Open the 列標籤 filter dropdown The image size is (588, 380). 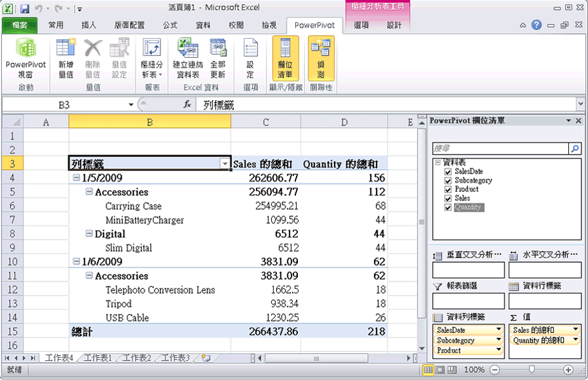[x=225, y=163]
